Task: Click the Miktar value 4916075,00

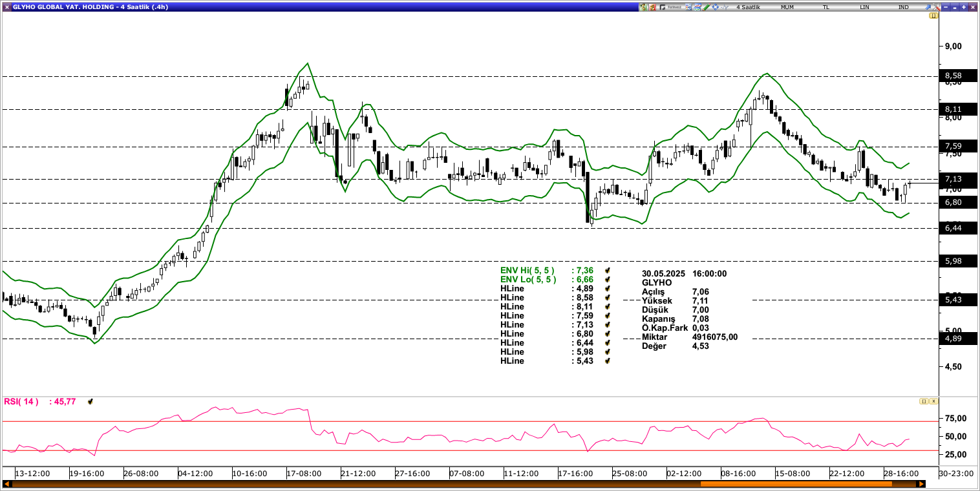Action: pyautogui.click(x=715, y=337)
